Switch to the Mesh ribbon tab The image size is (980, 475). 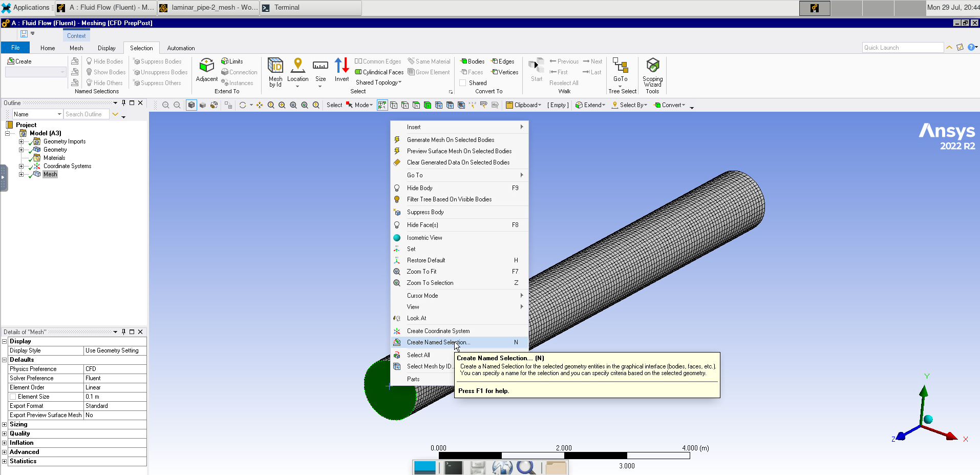pyautogui.click(x=76, y=48)
